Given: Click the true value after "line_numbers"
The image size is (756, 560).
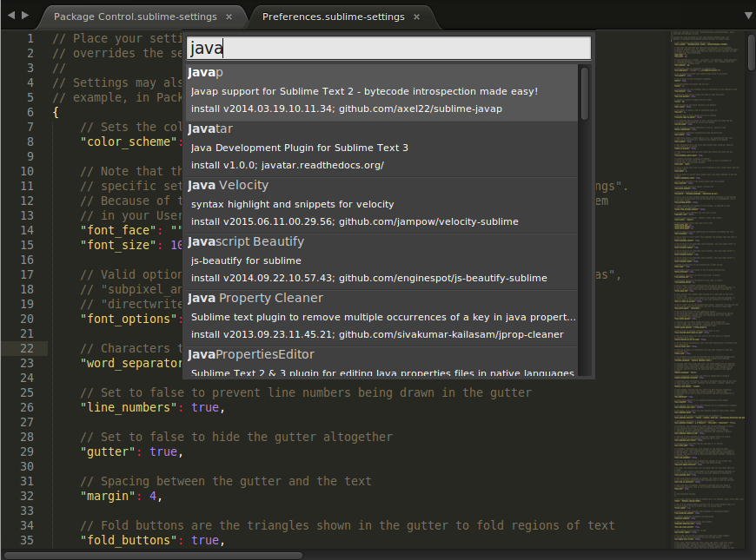Looking at the screenshot, I should point(205,408).
